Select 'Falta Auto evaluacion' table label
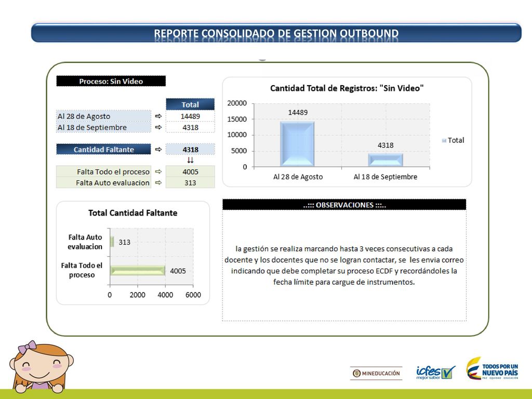Screen dimensions: 532x399 pos(103,182)
